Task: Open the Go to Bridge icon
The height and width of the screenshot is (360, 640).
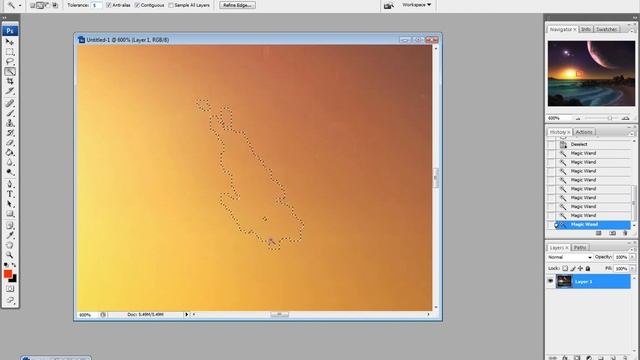Action: (389, 5)
